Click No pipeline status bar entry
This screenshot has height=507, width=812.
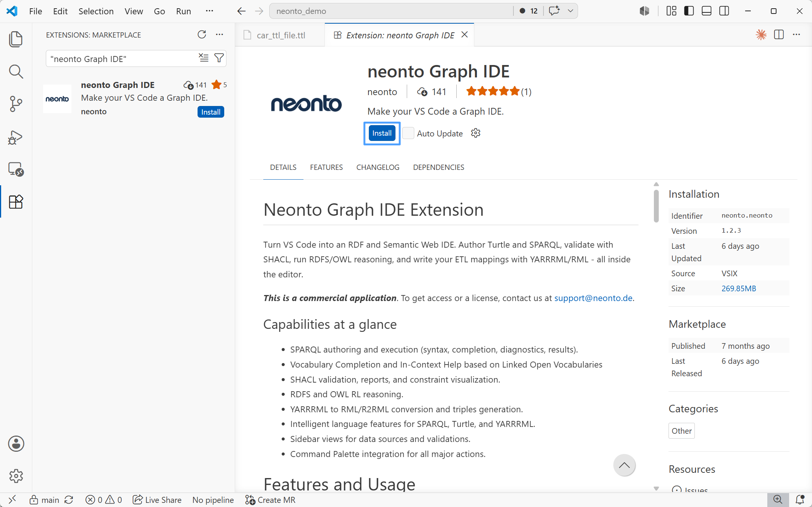[x=213, y=500]
